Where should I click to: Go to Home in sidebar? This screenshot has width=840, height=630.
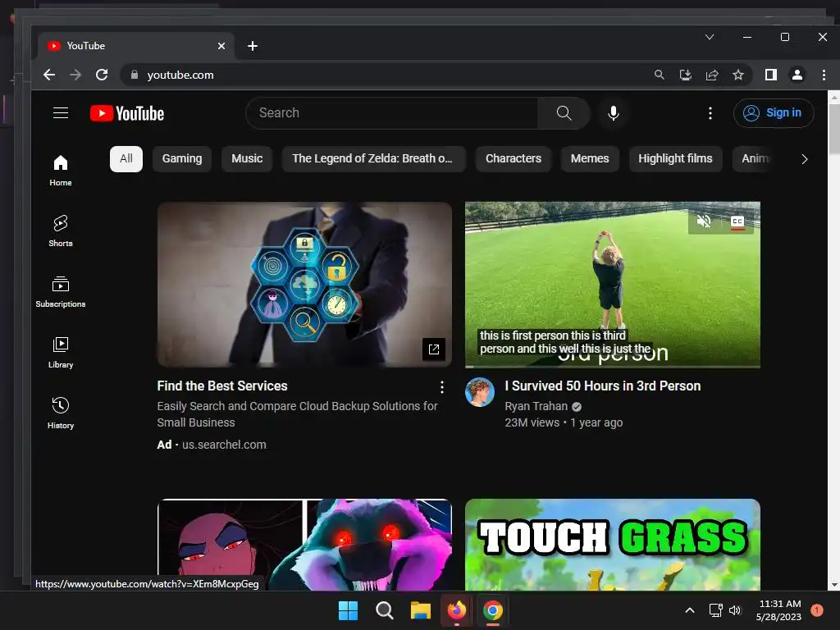[61, 171]
